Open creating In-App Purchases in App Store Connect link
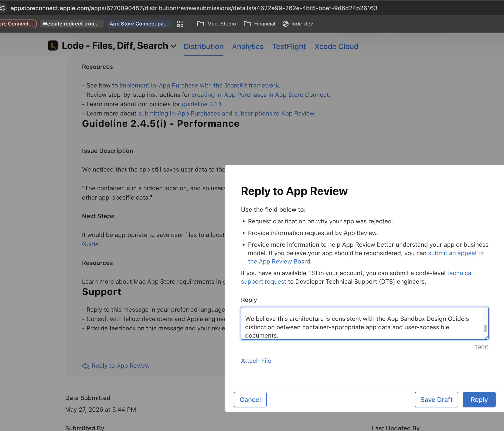Screen dimensions: 504x431 click(260, 94)
